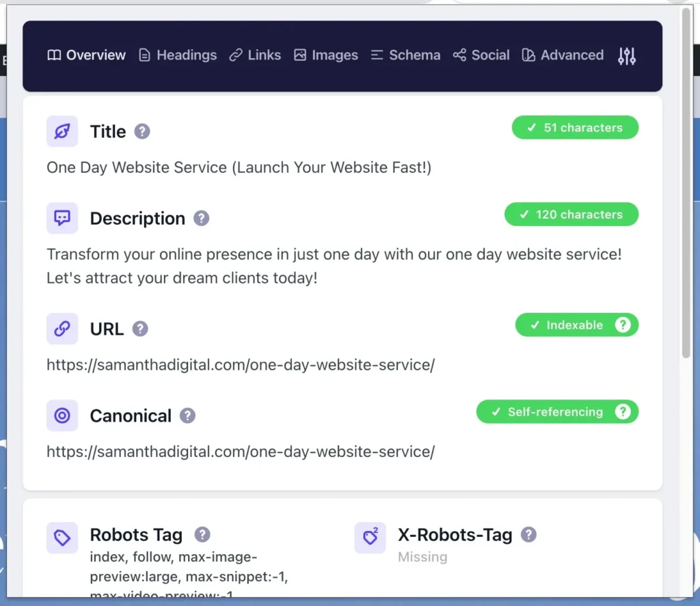
Task: Open the Title help tooltip
Action: coord(142,132)
